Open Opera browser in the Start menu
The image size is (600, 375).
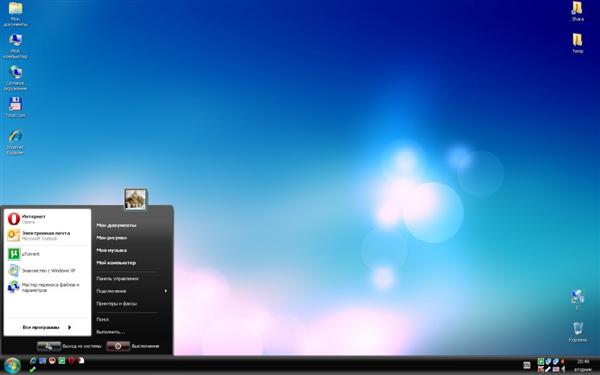(47, 218)
